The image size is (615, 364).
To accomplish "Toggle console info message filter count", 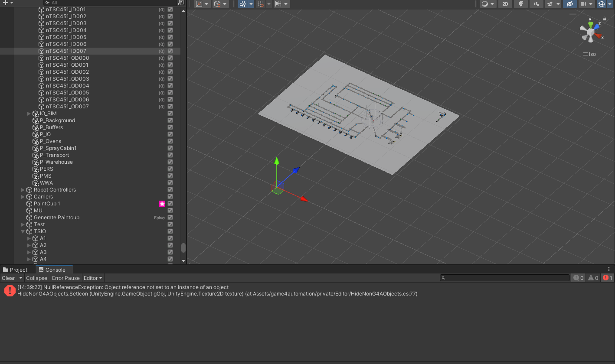I will coord(579,278).
